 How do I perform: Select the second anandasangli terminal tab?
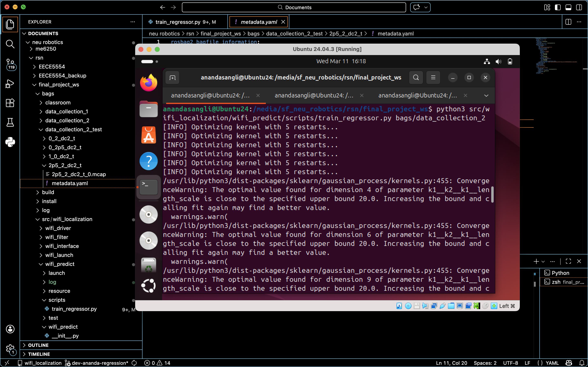[314, 96]
